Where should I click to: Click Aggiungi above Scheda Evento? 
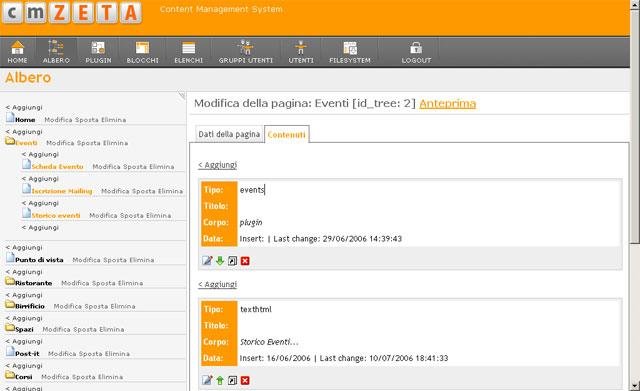(40, 154)
